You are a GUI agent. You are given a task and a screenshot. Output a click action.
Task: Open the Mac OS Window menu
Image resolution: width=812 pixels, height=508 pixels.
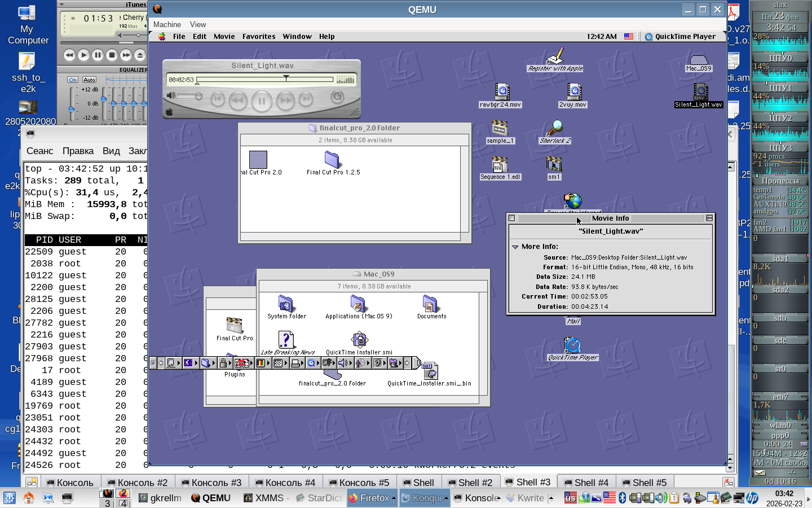pyautogui.click(x=297, y=37)
